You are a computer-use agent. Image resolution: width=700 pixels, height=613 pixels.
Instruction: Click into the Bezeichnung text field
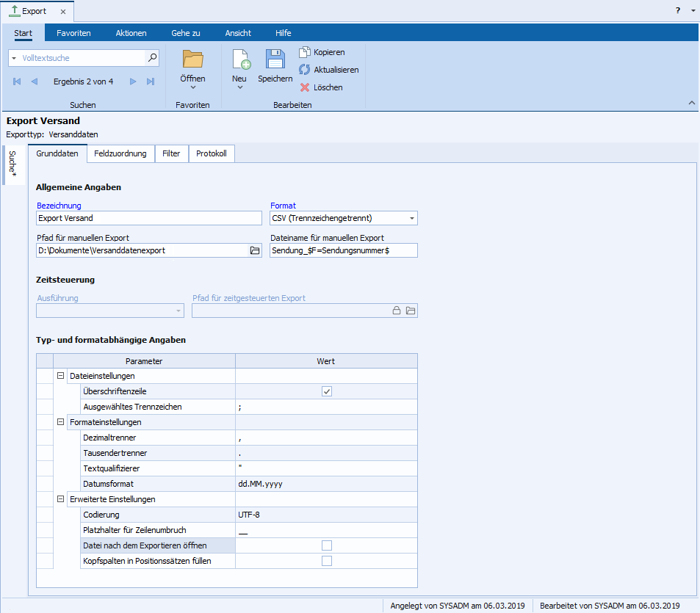(x=148, y=218)
